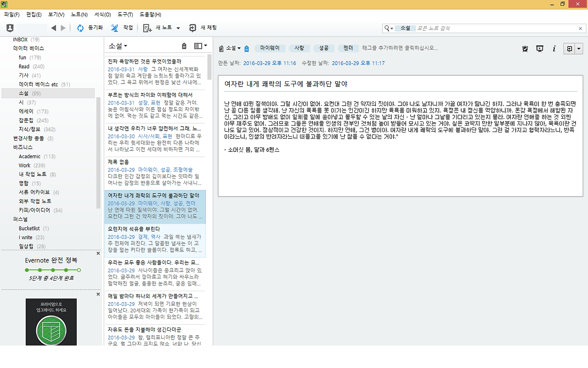Toggle the note list view layout icon

198,46
